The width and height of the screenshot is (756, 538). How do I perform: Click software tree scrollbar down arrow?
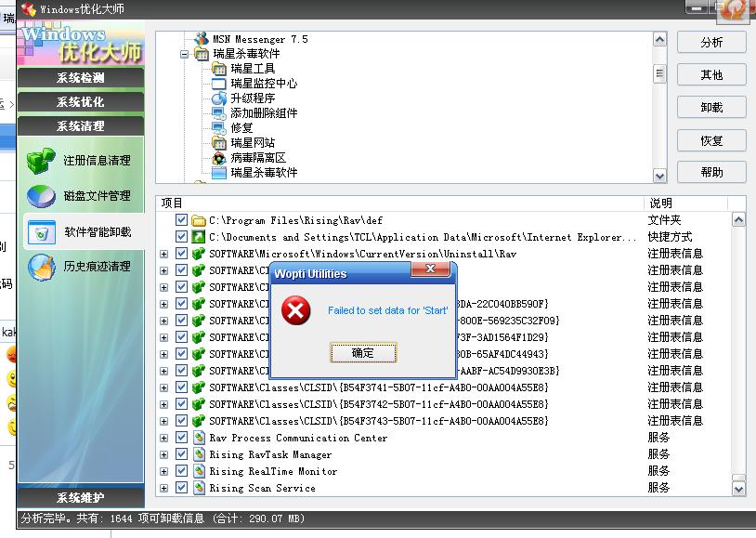[659, 177]
